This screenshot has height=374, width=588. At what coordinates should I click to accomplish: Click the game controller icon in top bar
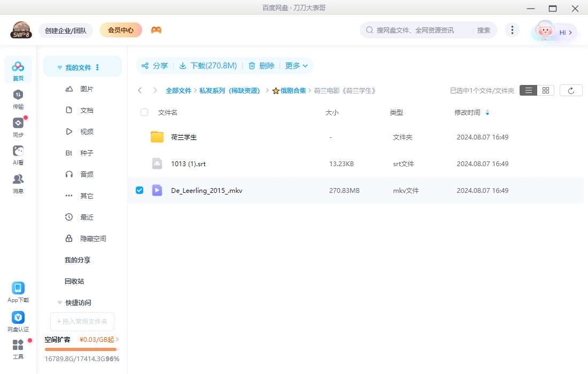157,30
